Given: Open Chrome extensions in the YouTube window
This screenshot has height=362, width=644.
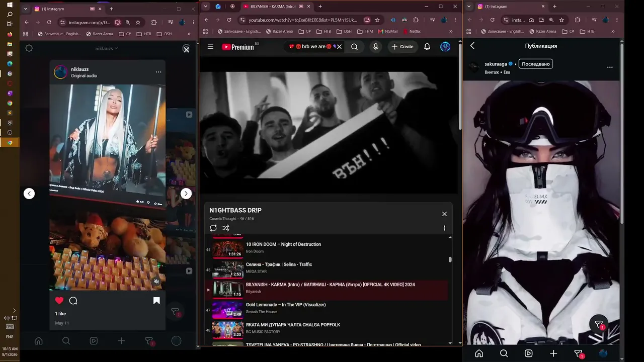Looking at the screenshot, I should pos(416,20).
